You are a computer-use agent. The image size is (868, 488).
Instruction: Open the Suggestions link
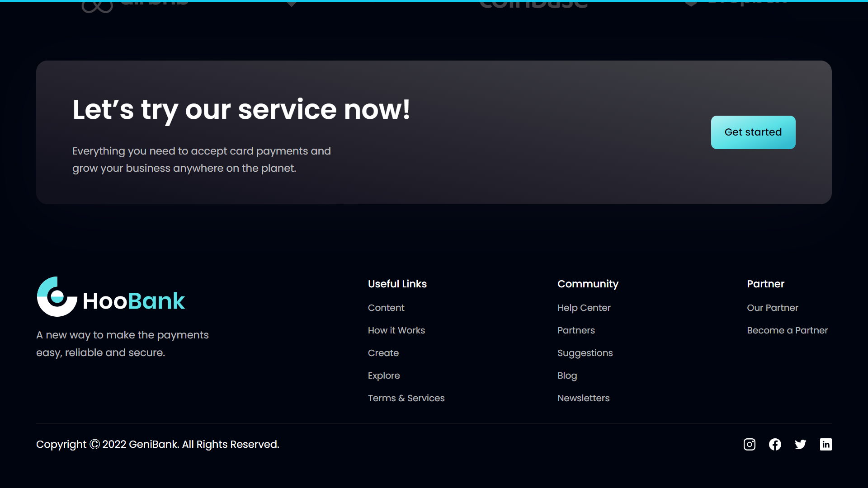point(585,353)
